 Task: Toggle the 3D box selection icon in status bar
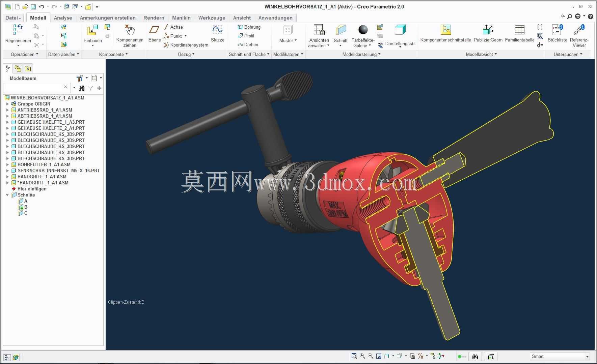pyautogui.click(x=491, y=357)
